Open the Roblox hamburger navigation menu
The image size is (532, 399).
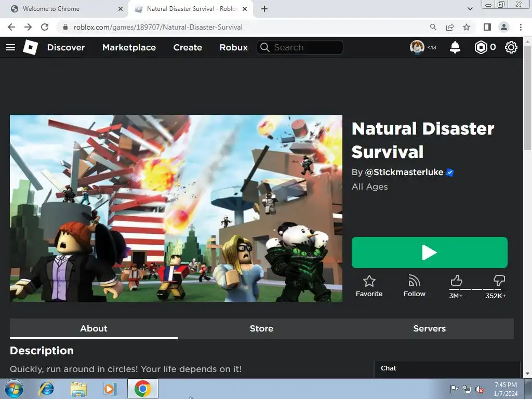coord(10,47)
